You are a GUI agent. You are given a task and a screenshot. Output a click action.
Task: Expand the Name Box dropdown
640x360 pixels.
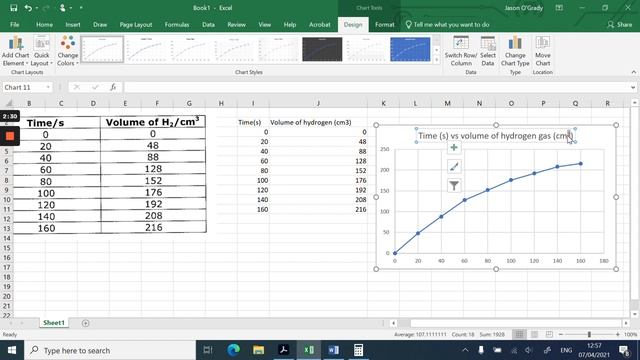pos(48,87)
